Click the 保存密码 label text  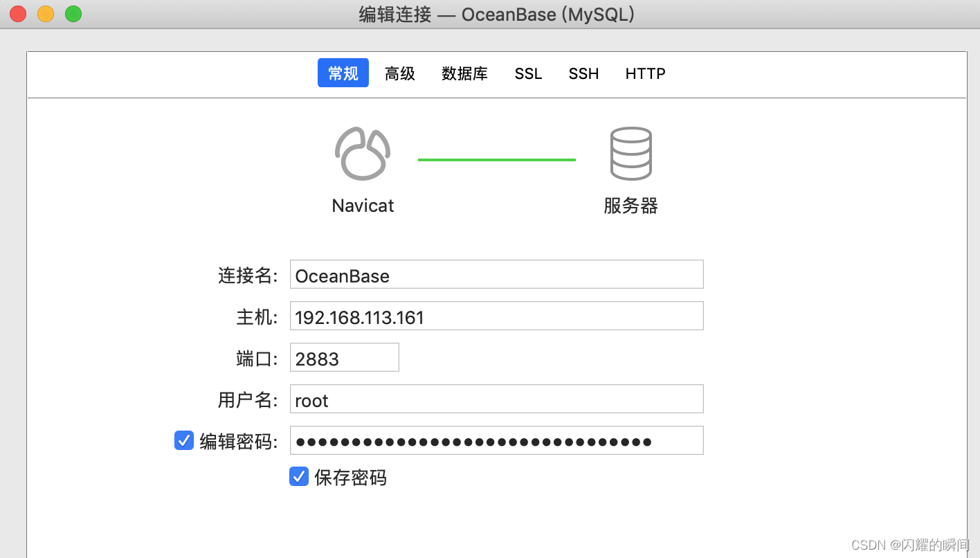pos(350,477)
